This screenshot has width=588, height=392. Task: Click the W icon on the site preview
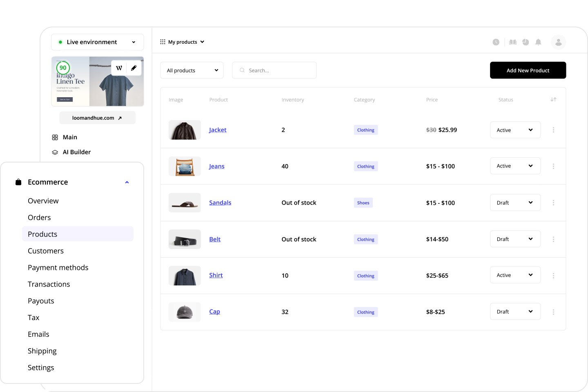(x=119, y=68)
